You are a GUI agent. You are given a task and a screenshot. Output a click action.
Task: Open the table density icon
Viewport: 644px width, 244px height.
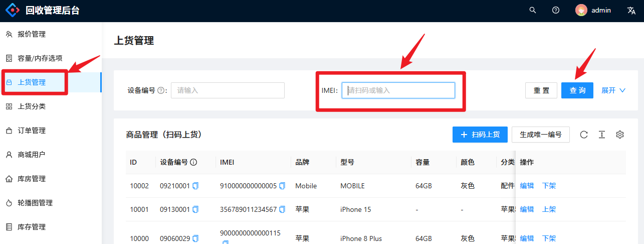tap(602, 135)
